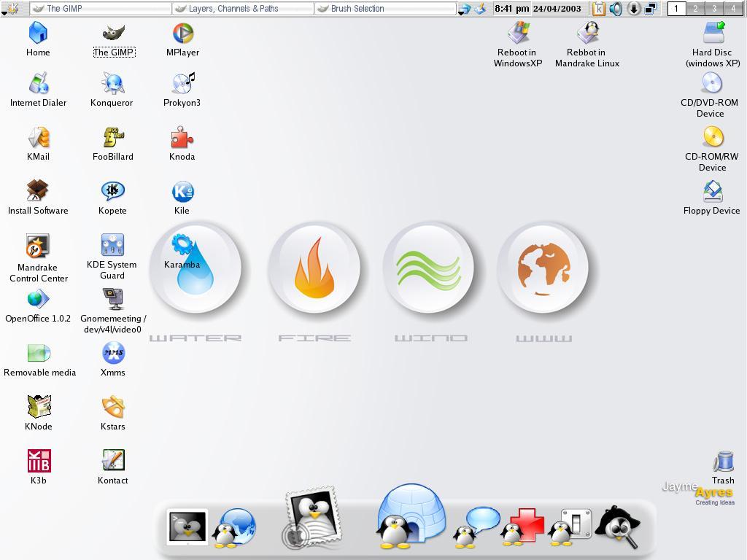This screenshot has width=747, height=560.
Task: Open the penguin globe browser dock icon
Action: tap(233, 528)
